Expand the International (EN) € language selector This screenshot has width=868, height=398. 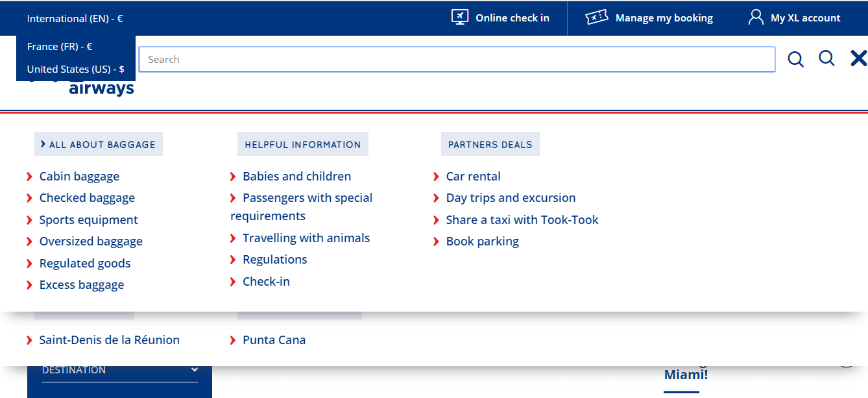[75, 19]
